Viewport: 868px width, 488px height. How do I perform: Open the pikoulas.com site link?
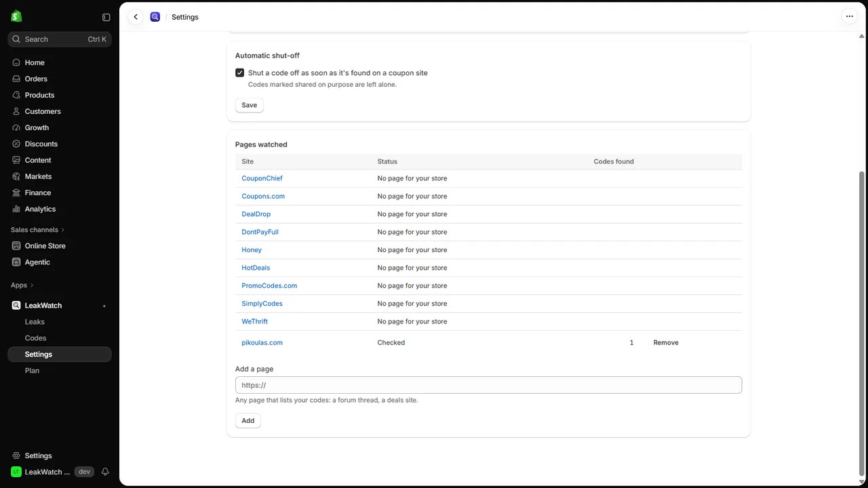262,343
